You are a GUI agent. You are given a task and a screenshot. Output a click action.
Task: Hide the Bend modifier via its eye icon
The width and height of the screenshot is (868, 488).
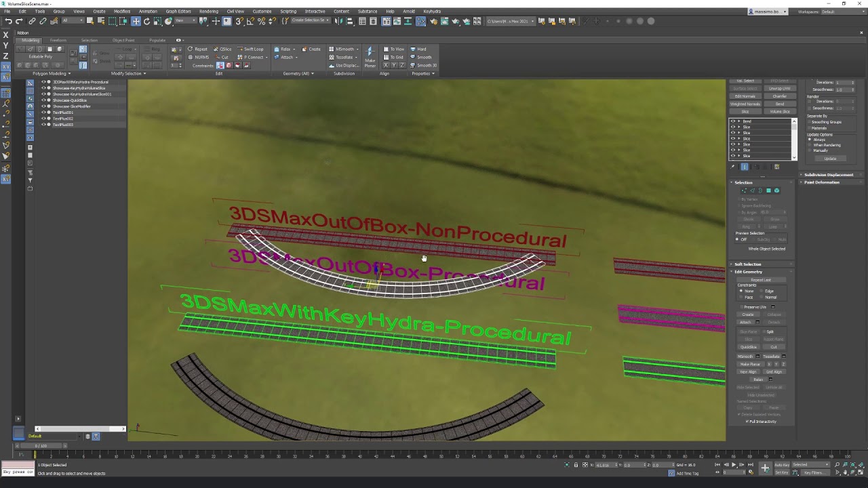(x=732, y=121)
